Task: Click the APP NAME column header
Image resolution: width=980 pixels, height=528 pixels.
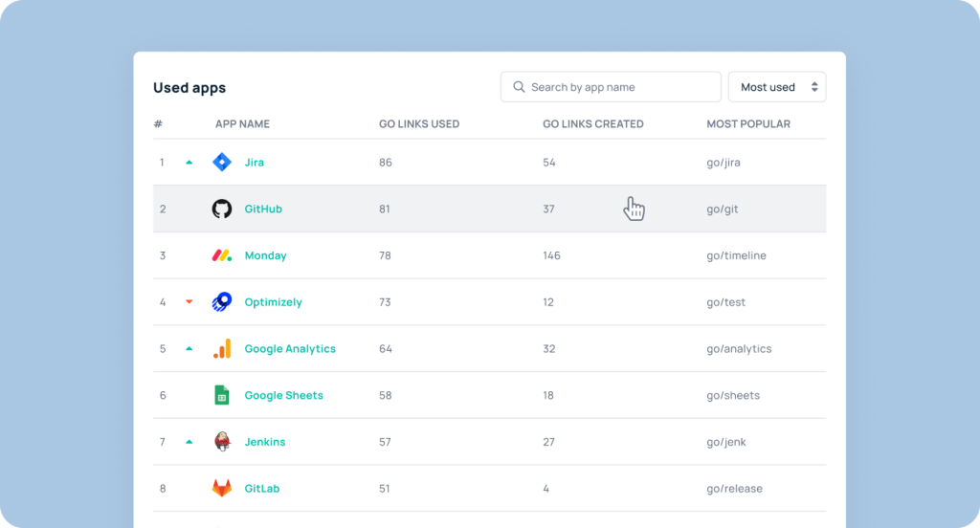Action: tap(242, 123)
